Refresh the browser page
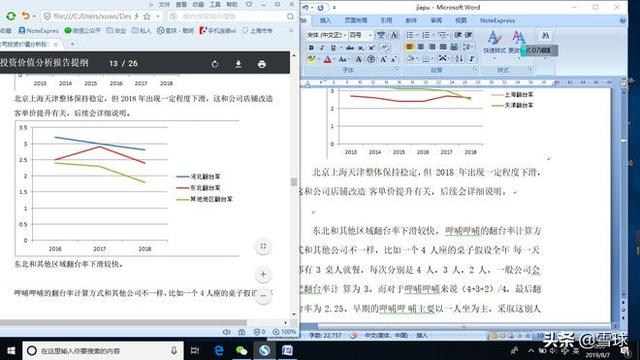The height and width of the screenshot is (360, 640). (x=11, y=16)
